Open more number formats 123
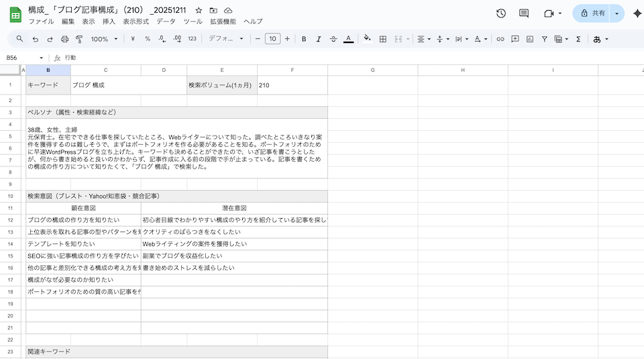 (193, 39)
